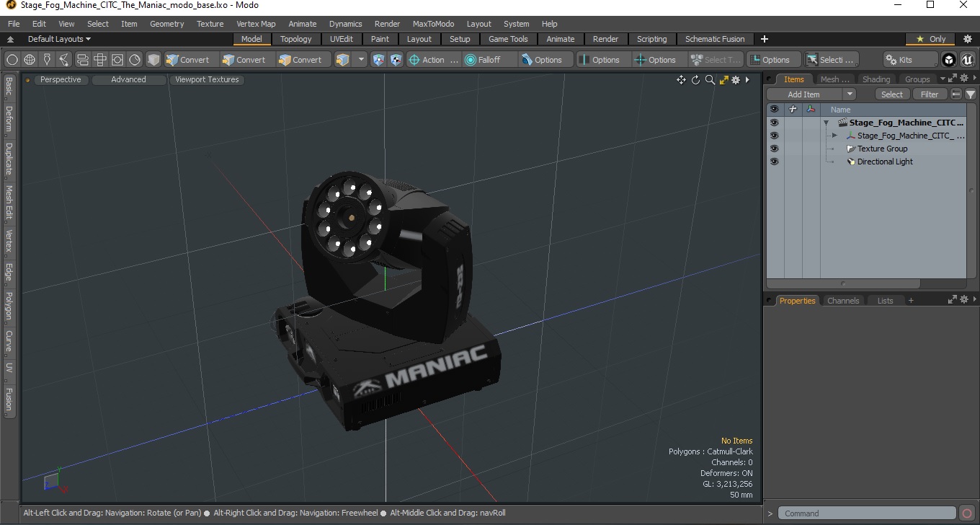The image size is (980, 525).
Task: Add a new layout tab with plus
Action: coord(765,39)
